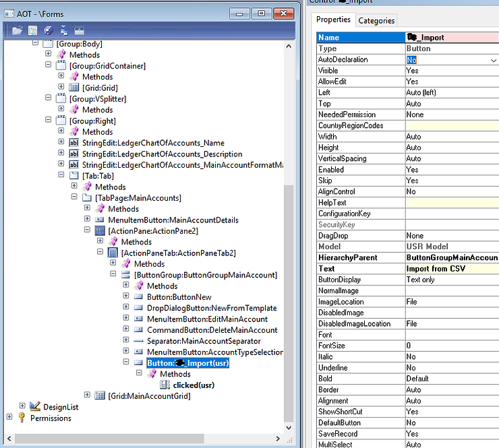Collapse the Group:Right node
The image size is (499, 448).
(x=48, y=119)
